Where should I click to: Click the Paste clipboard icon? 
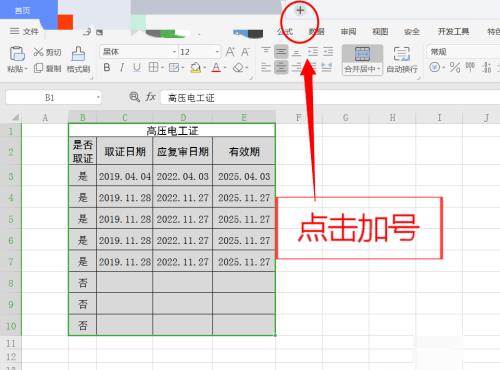pyautogui.click(x=17, y=54)
